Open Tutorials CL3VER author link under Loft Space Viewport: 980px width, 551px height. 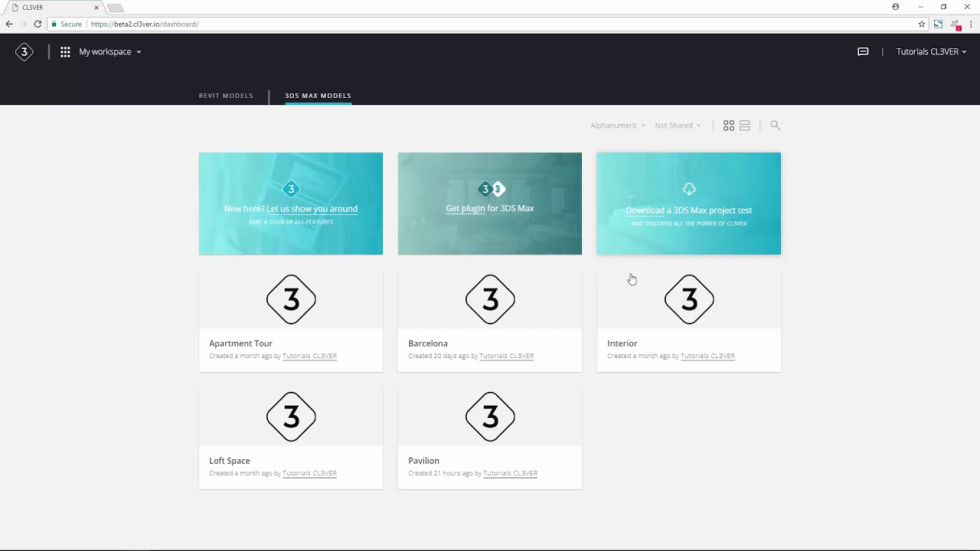pyautogui.click(x=309, y=473)
